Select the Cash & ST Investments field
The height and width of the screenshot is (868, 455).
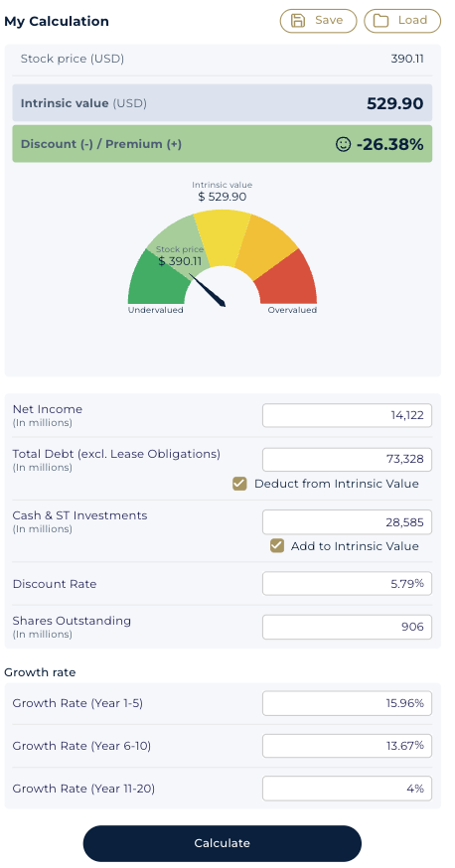click(x=347, y=522)
